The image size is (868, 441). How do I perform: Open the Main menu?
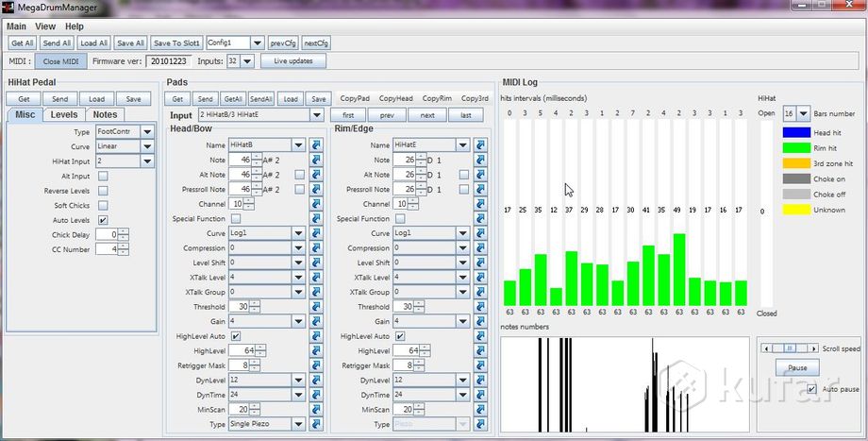click(x=16, y=26)
